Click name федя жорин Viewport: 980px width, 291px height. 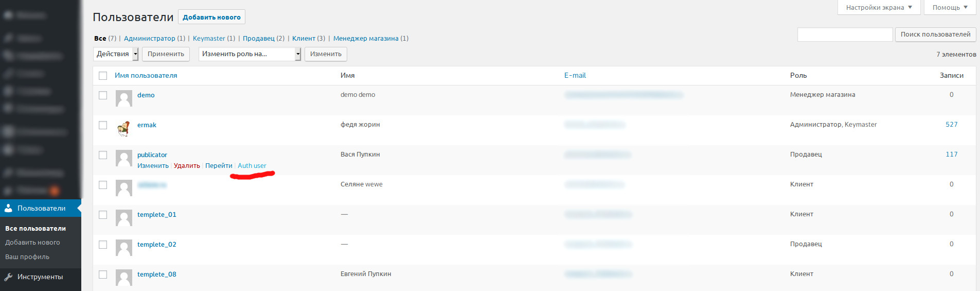(x=360, y=125)
